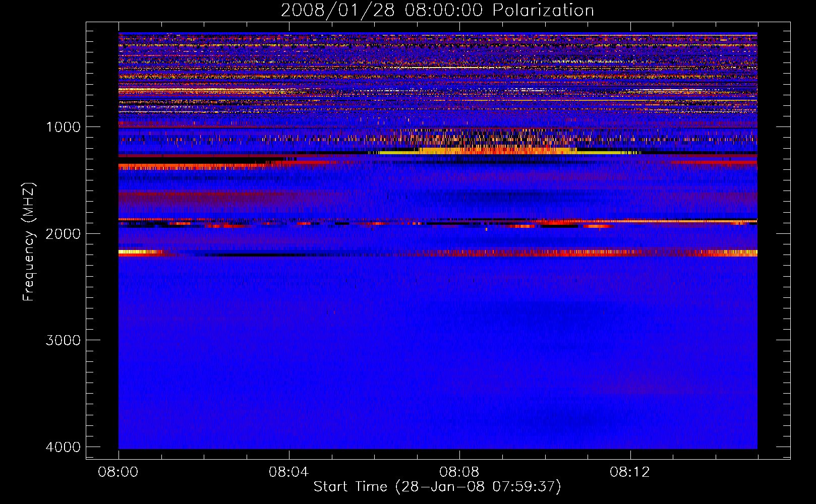
Task: Click the 4000 frequency tick label
Action: (x=64, y=447)
